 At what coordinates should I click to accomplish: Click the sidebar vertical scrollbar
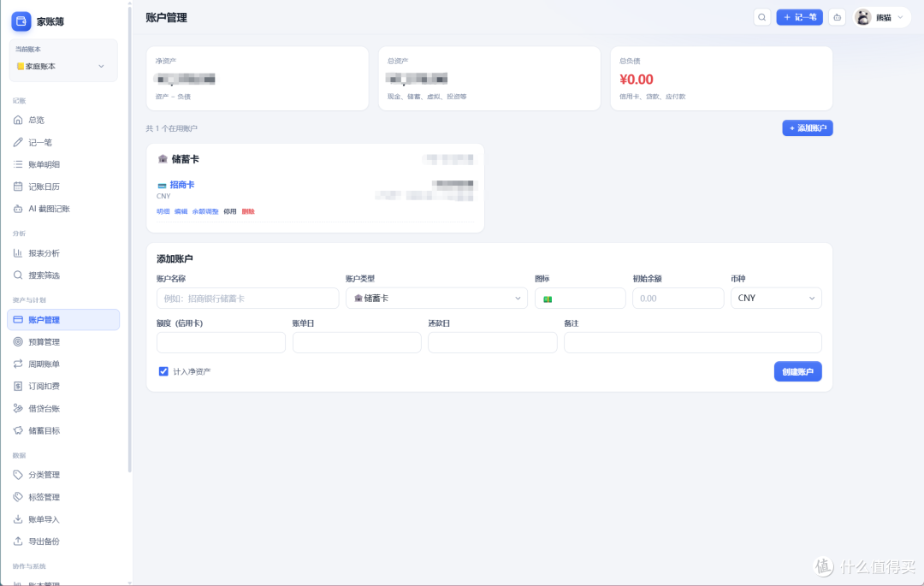click(130, 239)
